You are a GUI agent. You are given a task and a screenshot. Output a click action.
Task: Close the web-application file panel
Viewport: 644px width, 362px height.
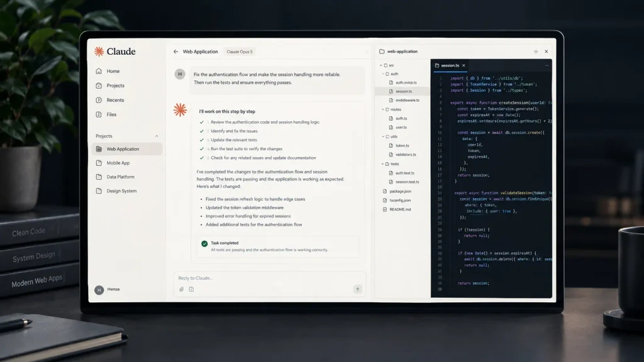coord(547,52)
